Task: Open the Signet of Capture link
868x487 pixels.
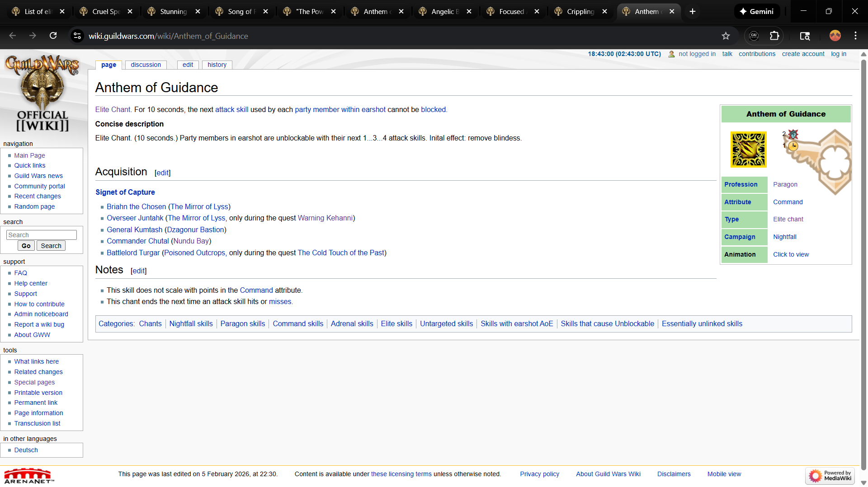Action: point(125,192)
